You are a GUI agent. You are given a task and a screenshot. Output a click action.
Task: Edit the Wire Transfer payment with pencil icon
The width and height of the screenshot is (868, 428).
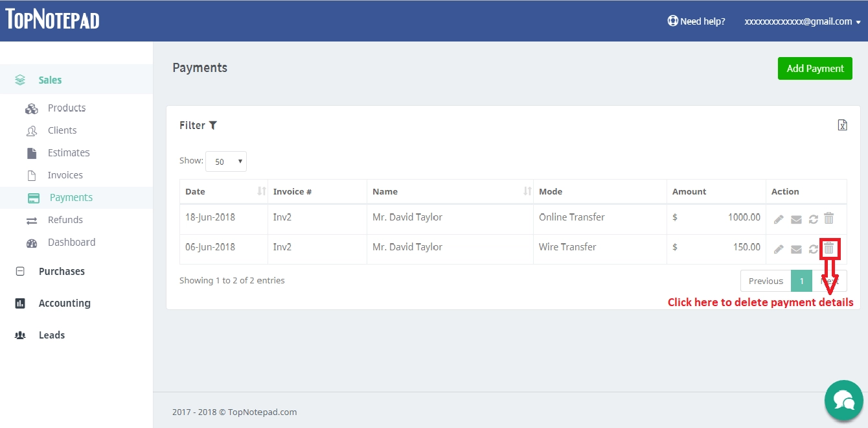point(779,249)
